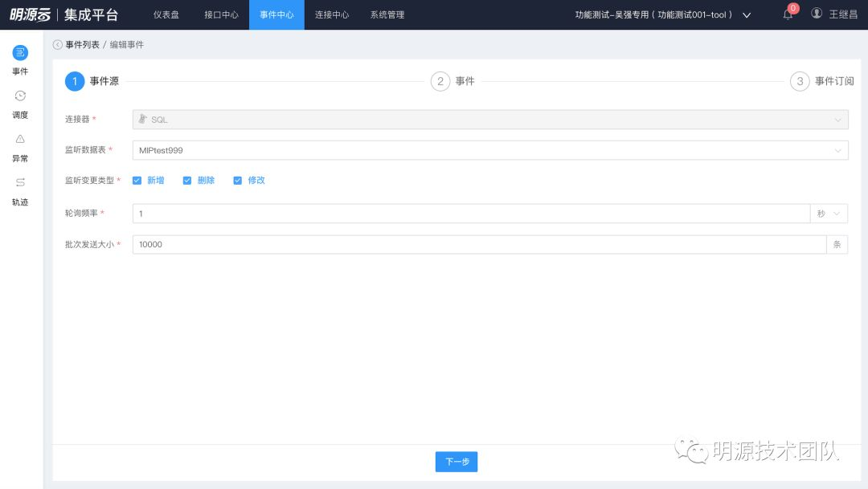Click the 编辑事件 breadcrumb text
The image size is (868, 489).
tap(127, 45)
